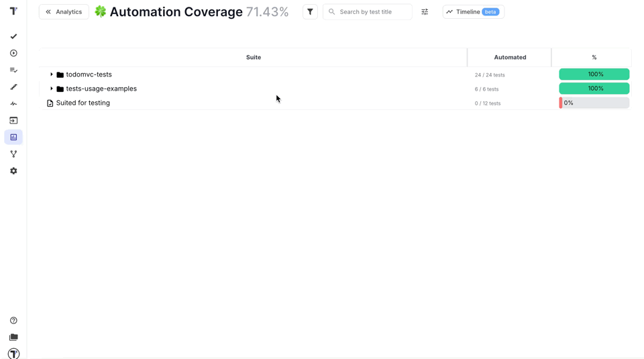Open Imports via the arrow-in-box sidebar icon

pyautogui.click(x=13, y=120)
